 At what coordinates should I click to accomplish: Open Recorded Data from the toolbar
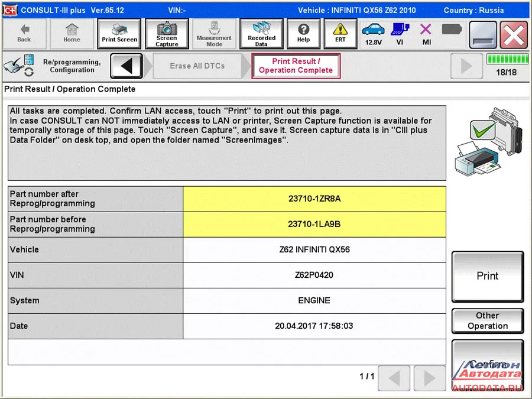261,34
